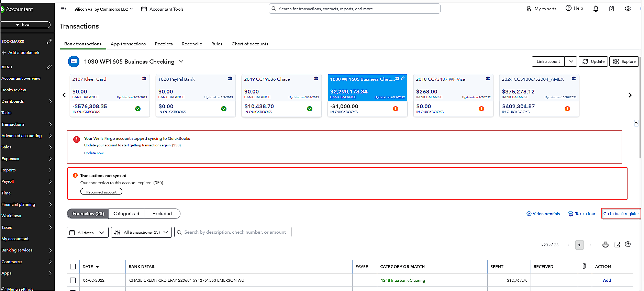Switch to Reconcile tab
The image size is (644, 291).
192,44
